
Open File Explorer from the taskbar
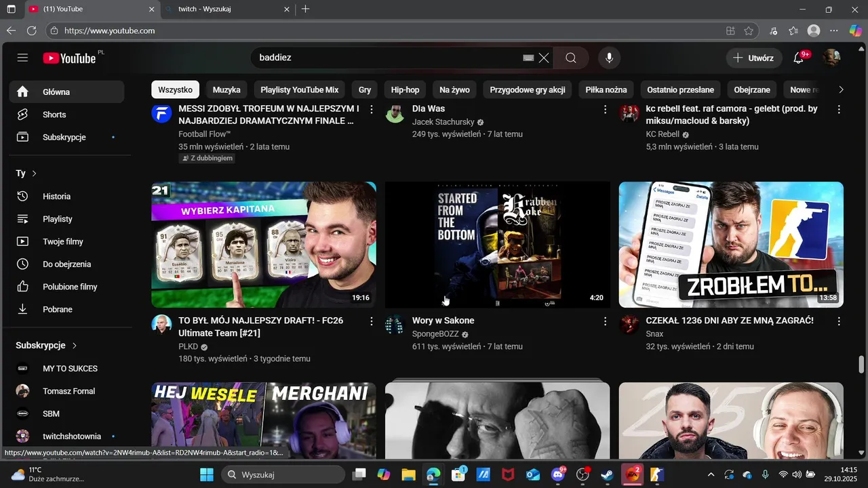tap(408, 474)
